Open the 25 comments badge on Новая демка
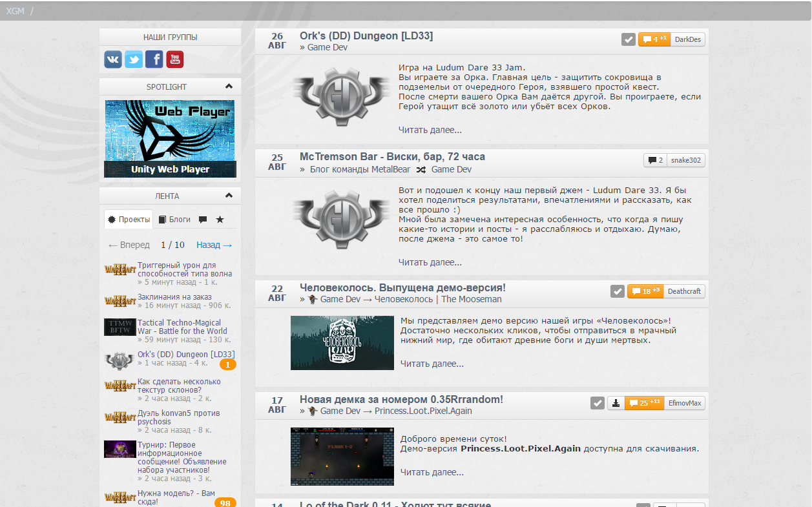 click(644, 403)
